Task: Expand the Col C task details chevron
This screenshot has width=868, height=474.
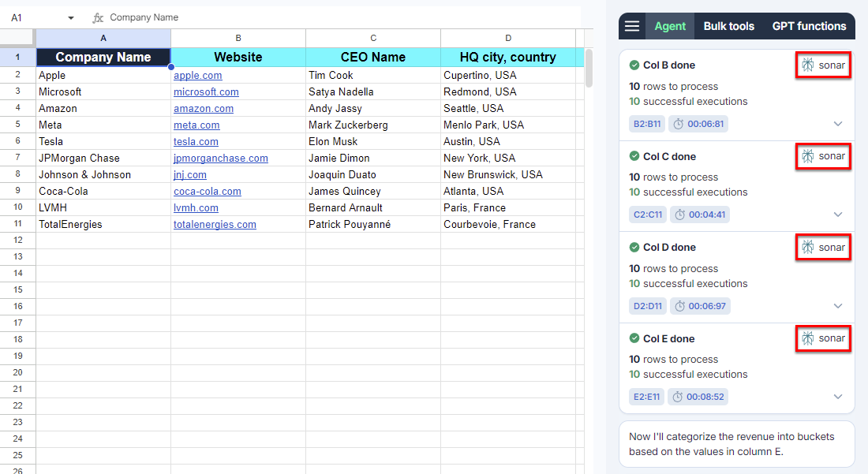Action: pos(838,215)
